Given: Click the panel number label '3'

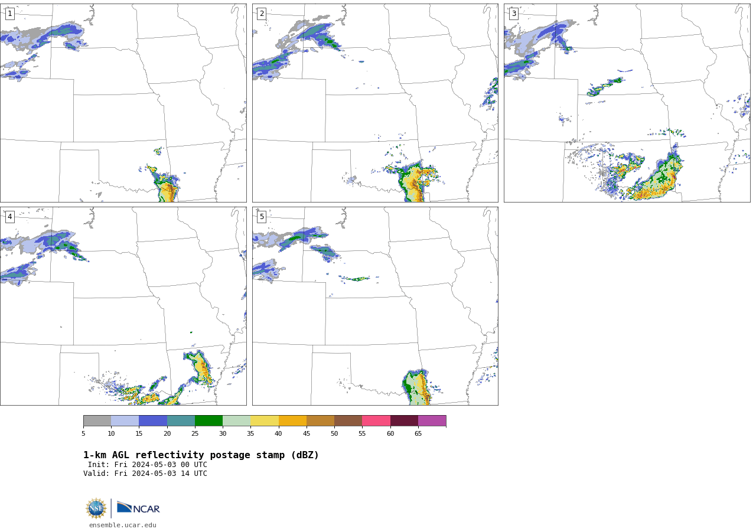Looking at the screenshot, I should tap(514, 14).
